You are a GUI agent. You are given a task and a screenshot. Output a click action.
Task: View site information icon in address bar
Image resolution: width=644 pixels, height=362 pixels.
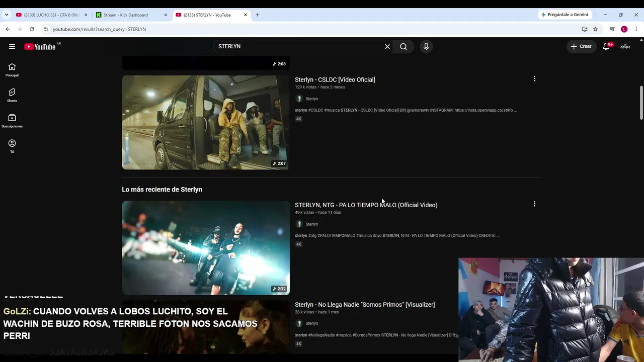pyautogui.click(x=46, y=29)
